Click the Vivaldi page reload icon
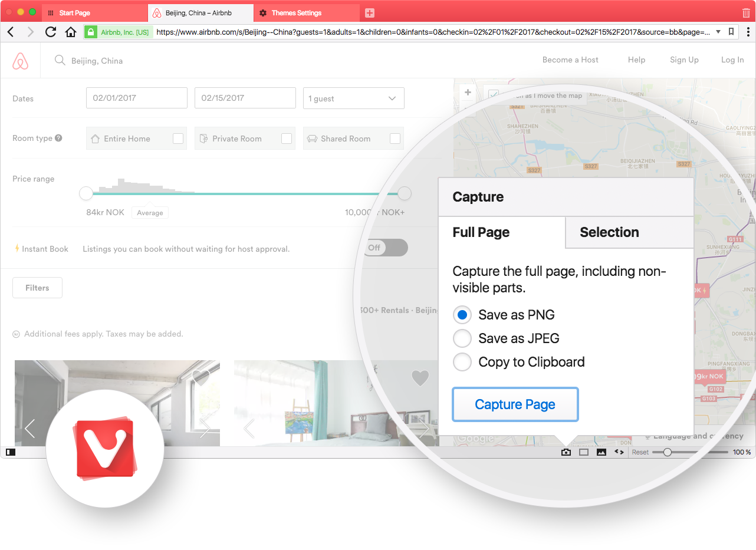This screenshot has width=756, height=550. 51,31
